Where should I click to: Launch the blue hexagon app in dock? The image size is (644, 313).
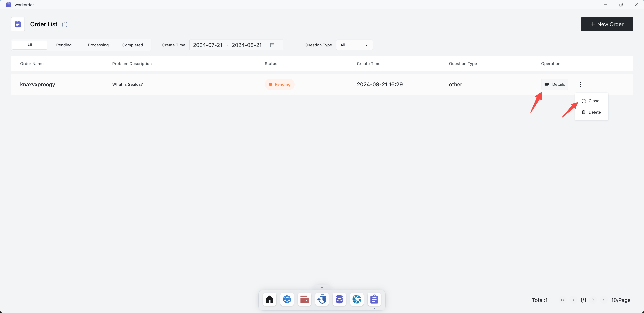(x=287, y=299)
